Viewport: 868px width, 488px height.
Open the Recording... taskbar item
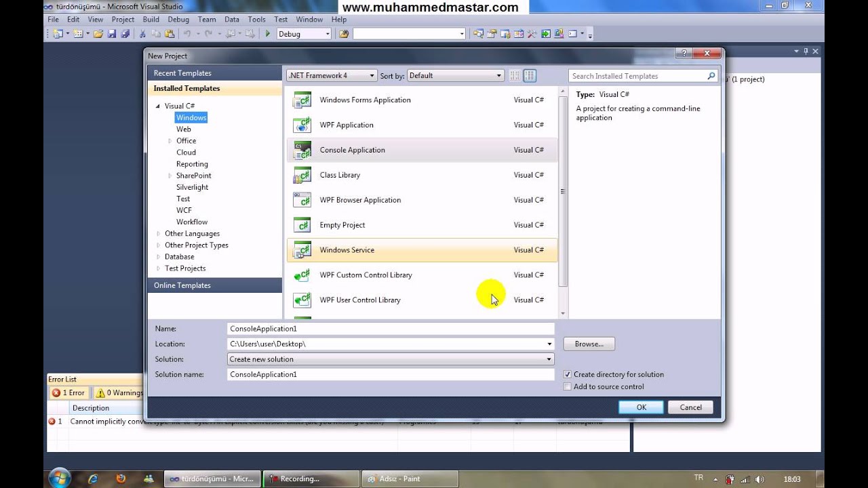click(x=311, y=479)
